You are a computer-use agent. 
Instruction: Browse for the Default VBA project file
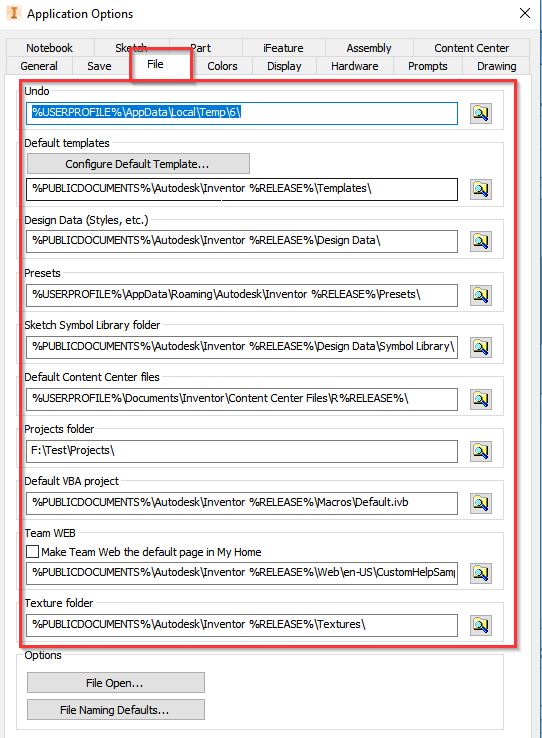pos(481,503)
